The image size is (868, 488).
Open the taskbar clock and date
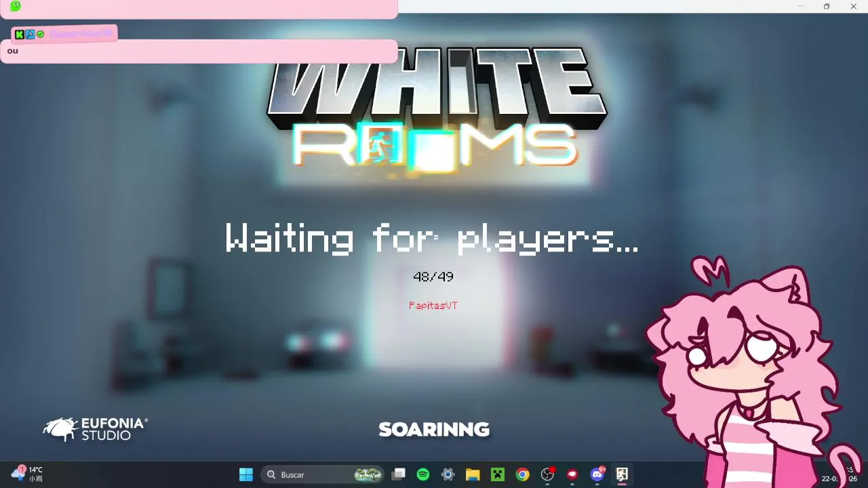tap(841, 474)
